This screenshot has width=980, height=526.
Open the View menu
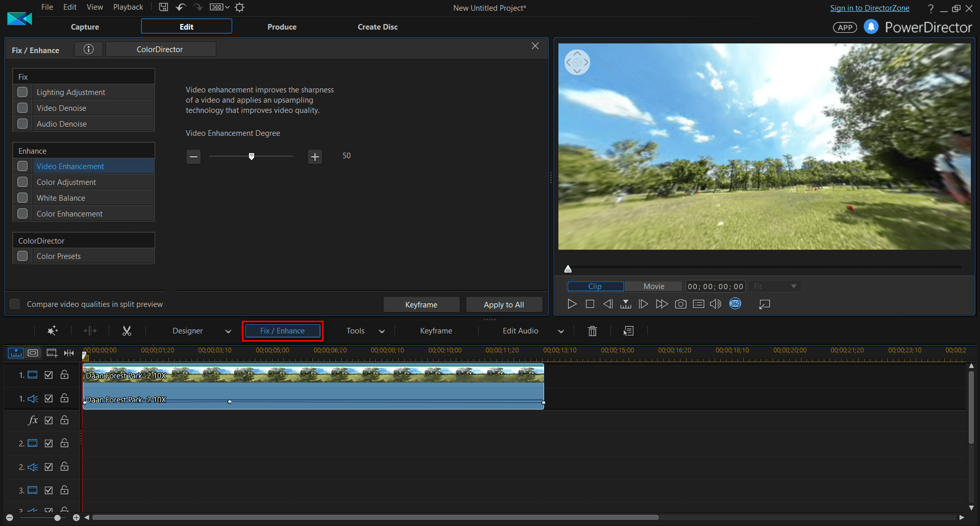(x=95, y=7)
